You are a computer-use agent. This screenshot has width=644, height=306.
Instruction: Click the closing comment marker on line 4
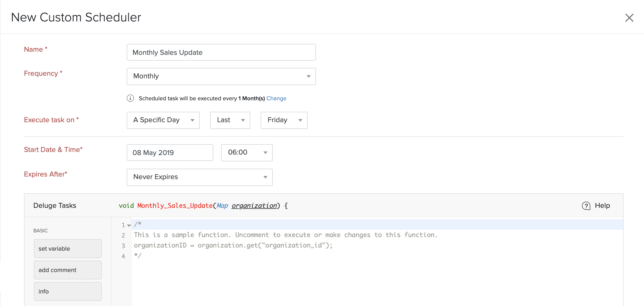[137, 256]
